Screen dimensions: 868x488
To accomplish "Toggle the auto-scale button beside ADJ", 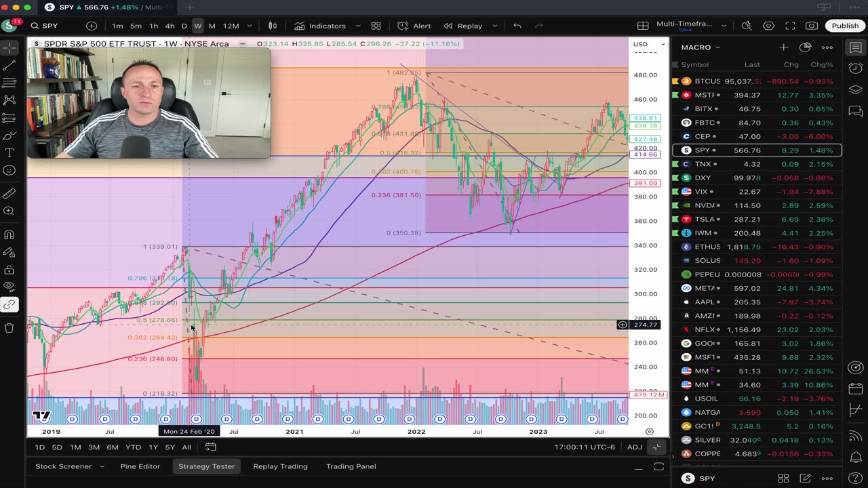I will (656, 447).
